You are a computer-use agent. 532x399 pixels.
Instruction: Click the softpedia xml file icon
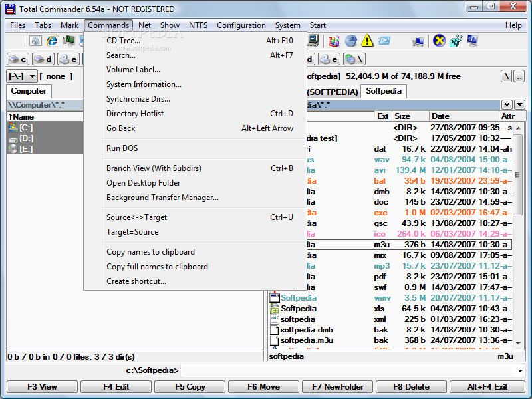(274, 319)
